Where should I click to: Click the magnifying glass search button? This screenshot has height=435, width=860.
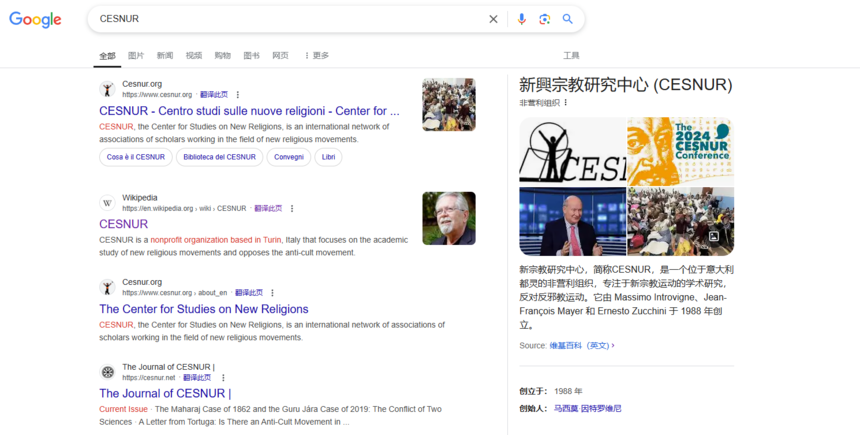[x=568, y=19]
